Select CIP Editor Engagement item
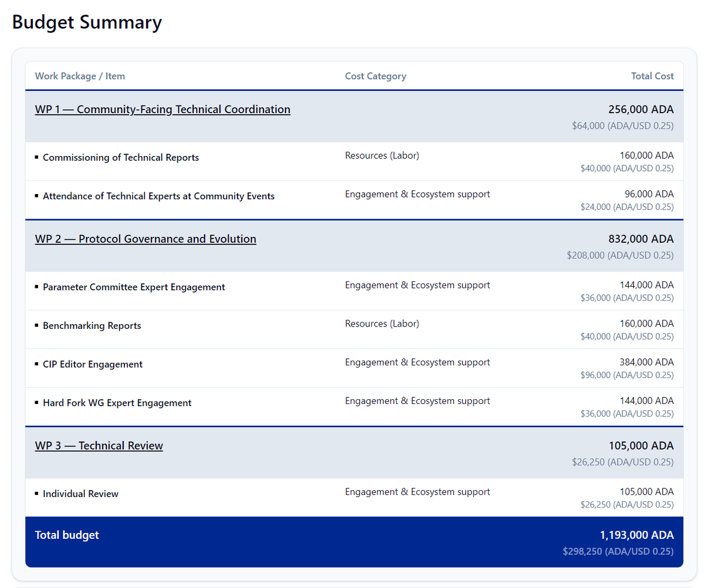 pos(93,365)
